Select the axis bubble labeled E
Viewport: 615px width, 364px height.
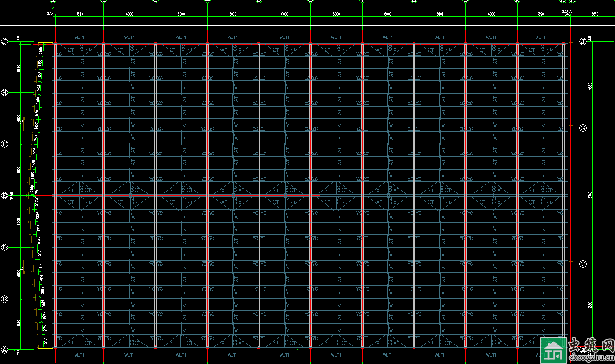click(x=5, y=195)
